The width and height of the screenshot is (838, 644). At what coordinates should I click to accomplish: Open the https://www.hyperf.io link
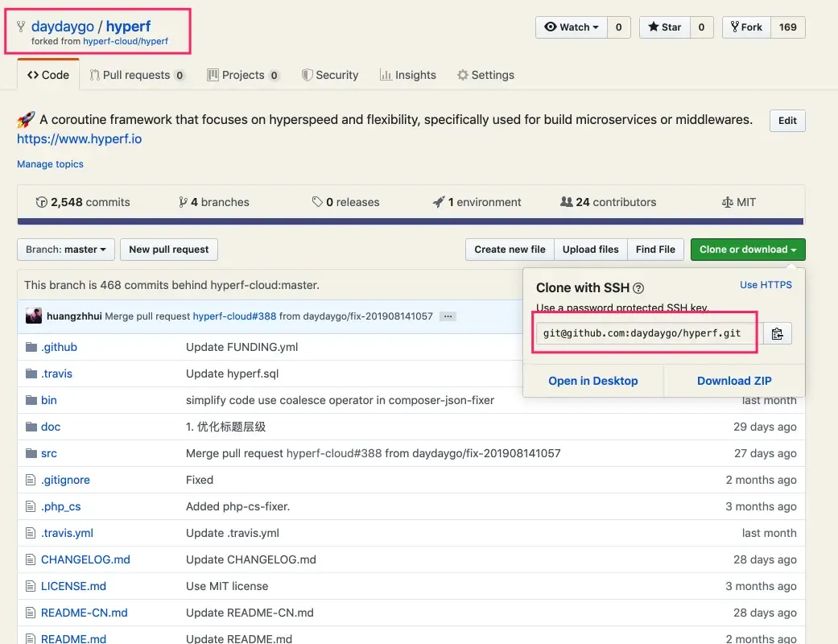79,139
